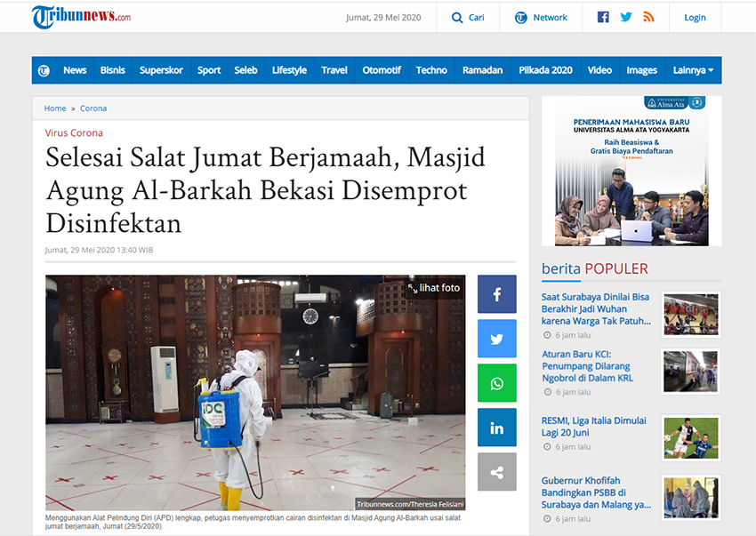
Task: Open Aturan Baru KCI article
Action: click(588, 366)
